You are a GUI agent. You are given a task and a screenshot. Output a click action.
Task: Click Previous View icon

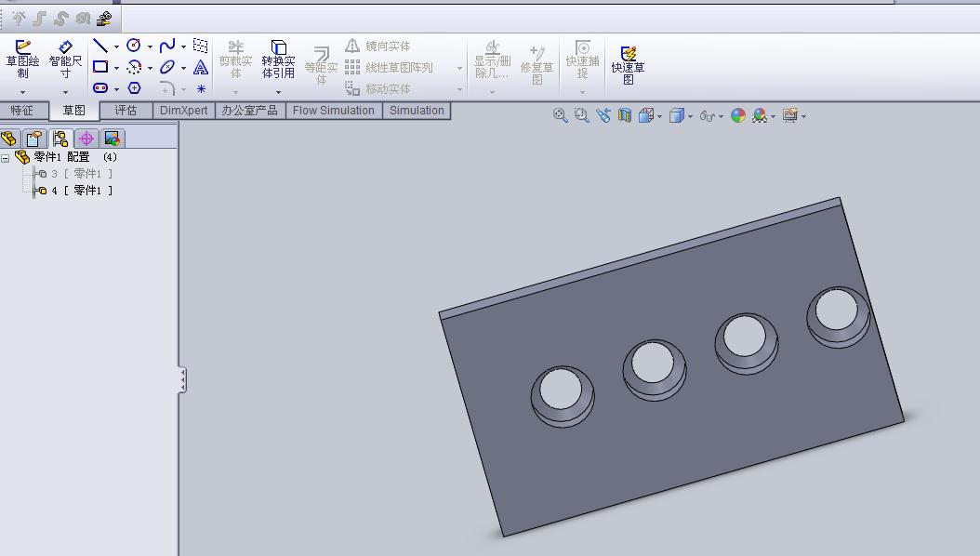point(603,115)
